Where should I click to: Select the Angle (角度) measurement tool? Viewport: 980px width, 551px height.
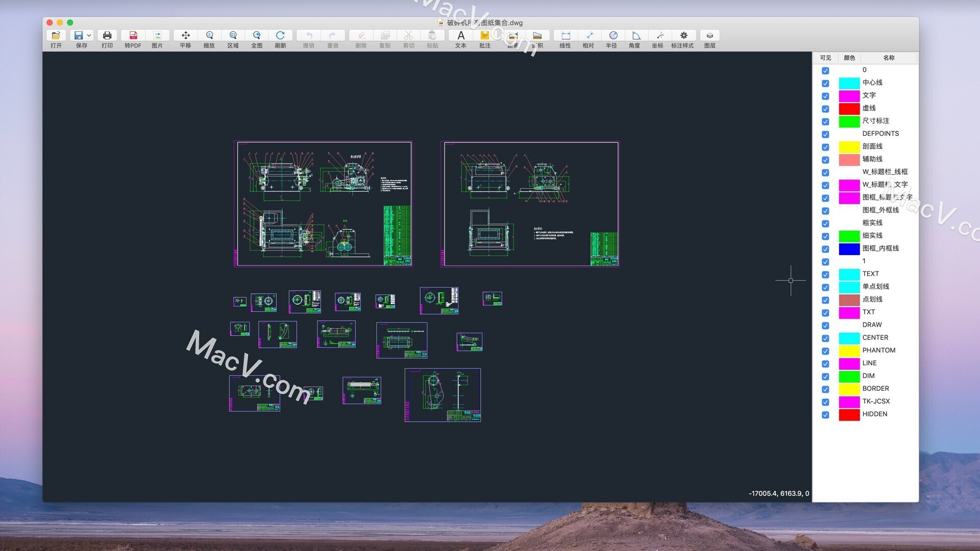(635, 36)
